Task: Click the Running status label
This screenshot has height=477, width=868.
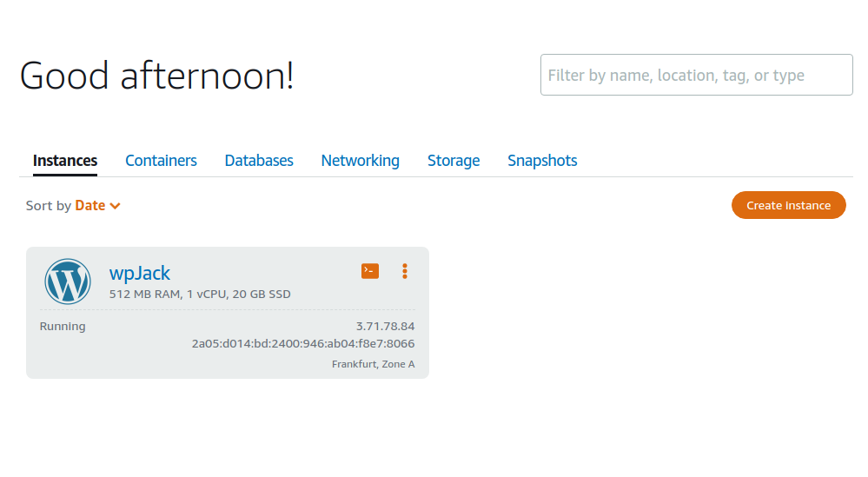Action: 63,327
